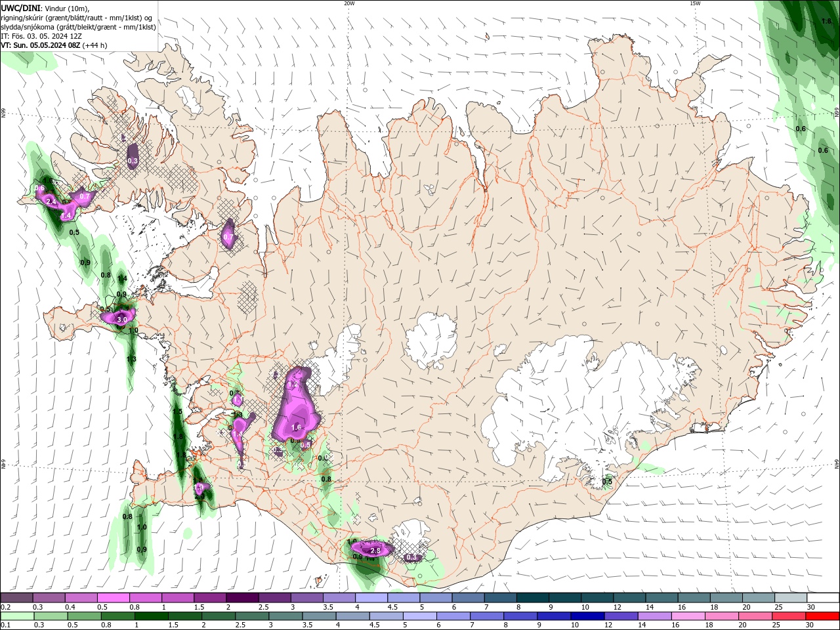Image resolution: width=840 pixels, height=630 pixels.
Task: Click the "VT: Sun. 05.05.2024 08Z (+44 h)" line
Action: (x=54, y=45)
